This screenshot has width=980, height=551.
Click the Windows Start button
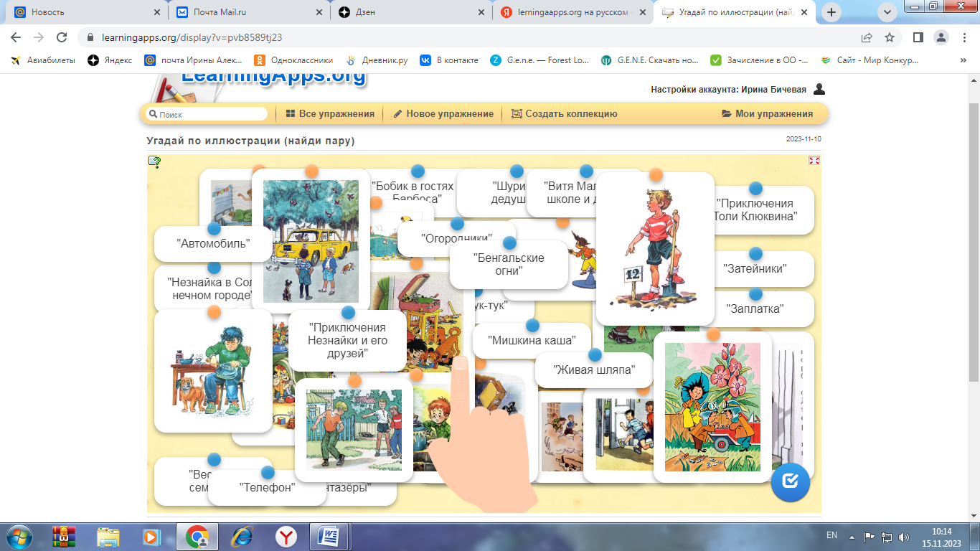coord(19,536)
